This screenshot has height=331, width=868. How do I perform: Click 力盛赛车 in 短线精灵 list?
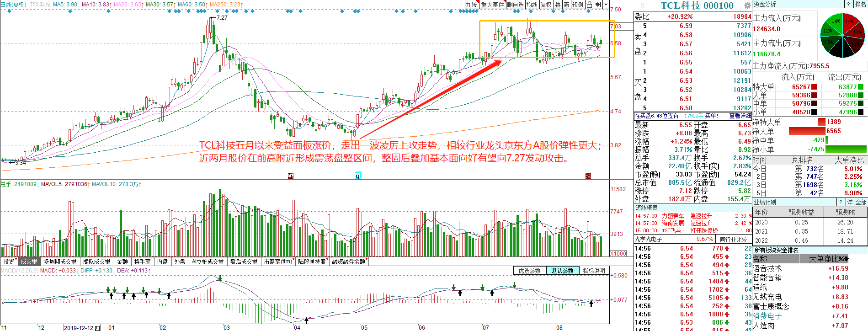point(673,216)
